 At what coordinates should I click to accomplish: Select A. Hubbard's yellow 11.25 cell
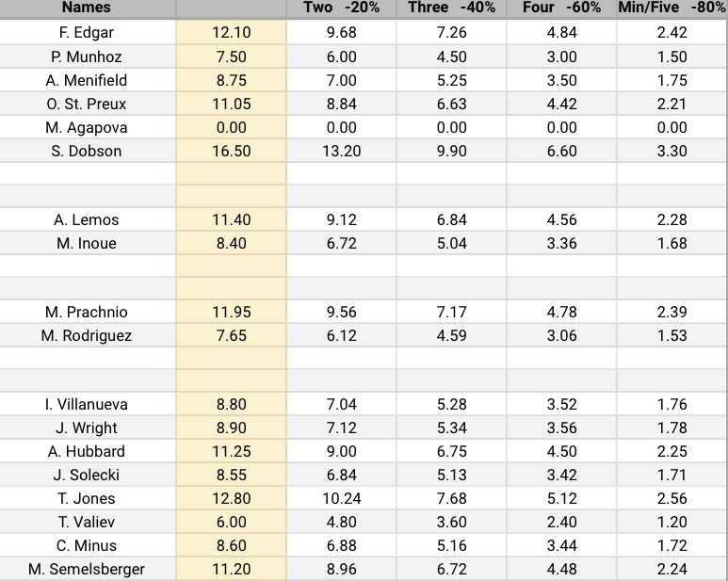[231, 451]
